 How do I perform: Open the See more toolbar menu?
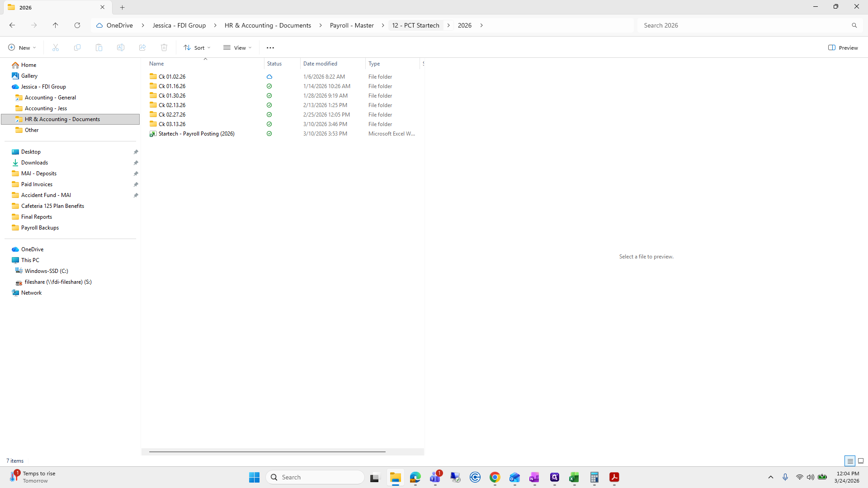pos(270,47)
